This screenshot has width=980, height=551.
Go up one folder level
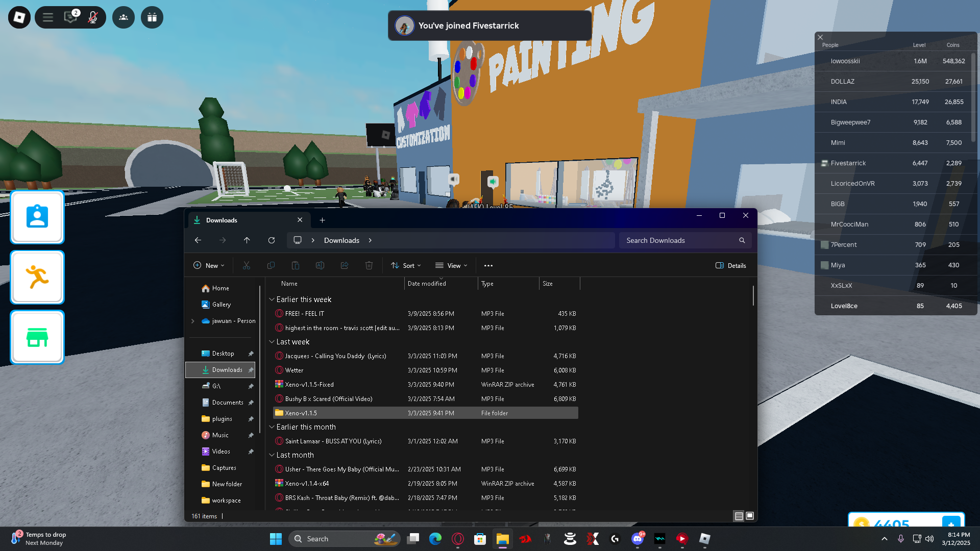tap(247, 240)
